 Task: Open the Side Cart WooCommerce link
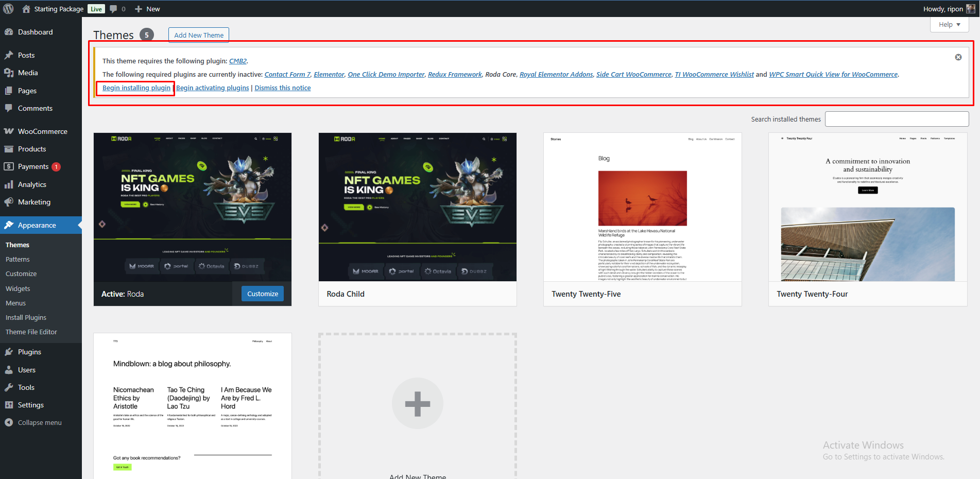[x=634, y=74]
